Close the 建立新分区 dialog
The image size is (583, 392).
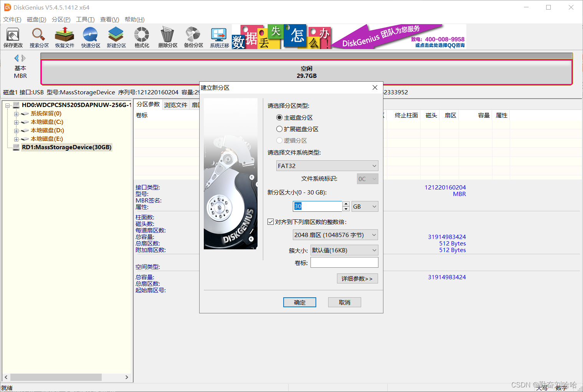pos(375,87)
